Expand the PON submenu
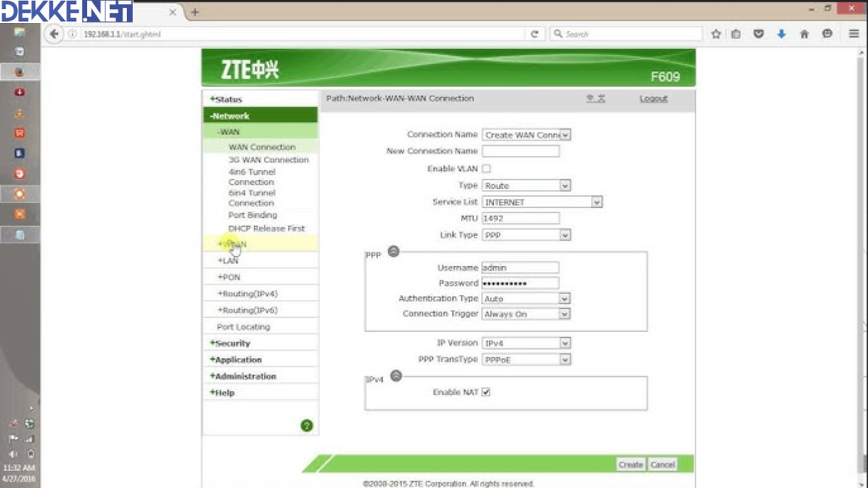868x488 pixels. coord(229,277)
